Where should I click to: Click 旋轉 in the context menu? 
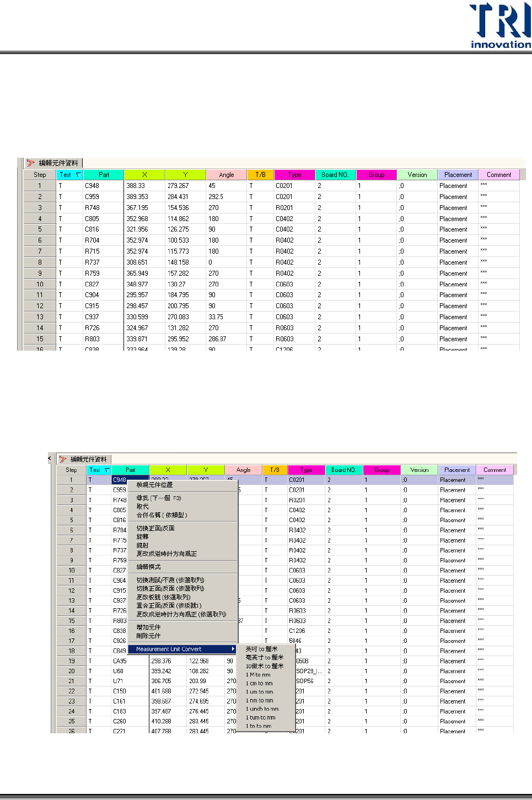pyautogui.click(x=142, y=536)
